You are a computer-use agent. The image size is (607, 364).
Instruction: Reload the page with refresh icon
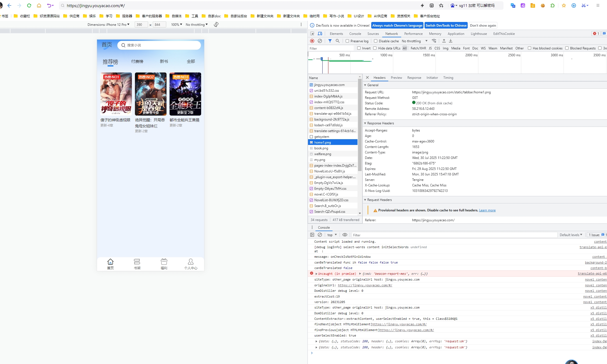pos(29,5)
